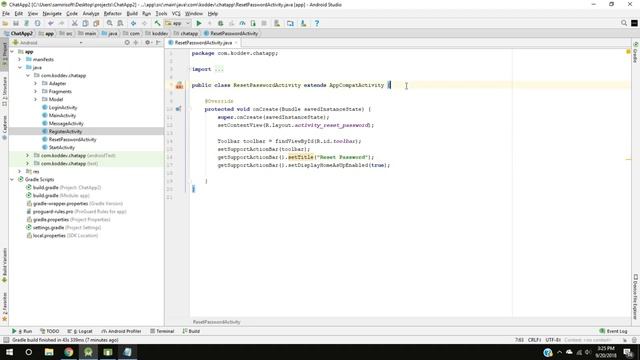Expand the Fragments package
The height and width of the screenshot is (360, 640).
[x=36, y=91]
